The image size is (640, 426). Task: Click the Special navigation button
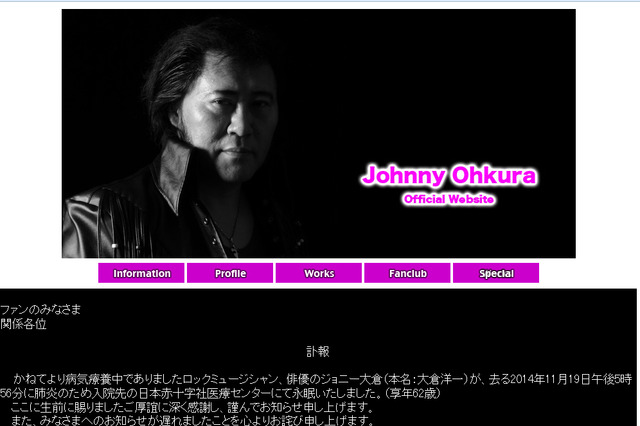click(496, 273)
